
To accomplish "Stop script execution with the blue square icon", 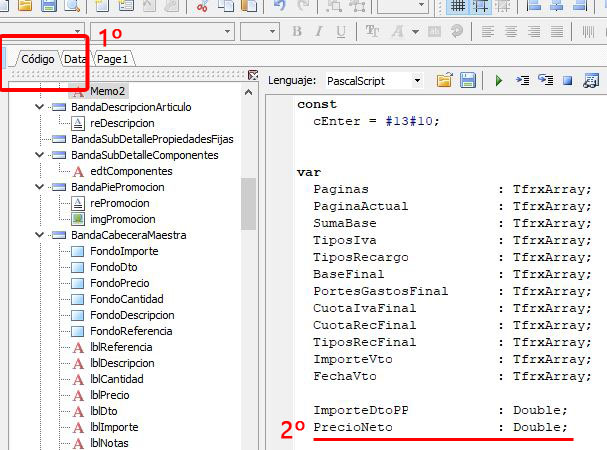I will (x=567, y=80).
